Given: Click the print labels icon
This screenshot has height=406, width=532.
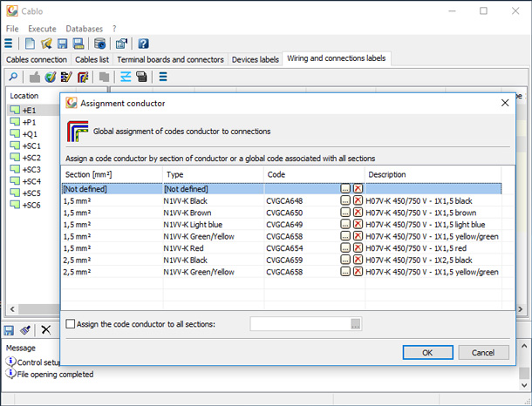Looking at the screenshot, I should [141, 77].
